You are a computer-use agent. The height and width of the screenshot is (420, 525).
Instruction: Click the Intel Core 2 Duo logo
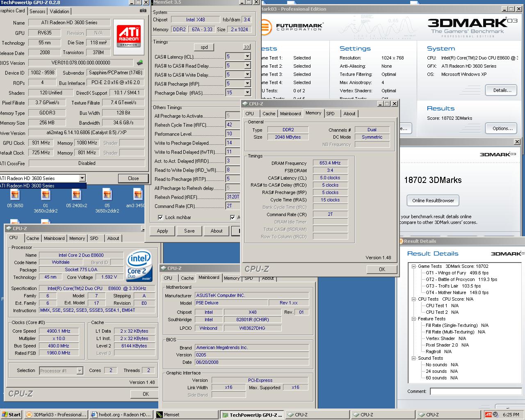tap(139, 266)
